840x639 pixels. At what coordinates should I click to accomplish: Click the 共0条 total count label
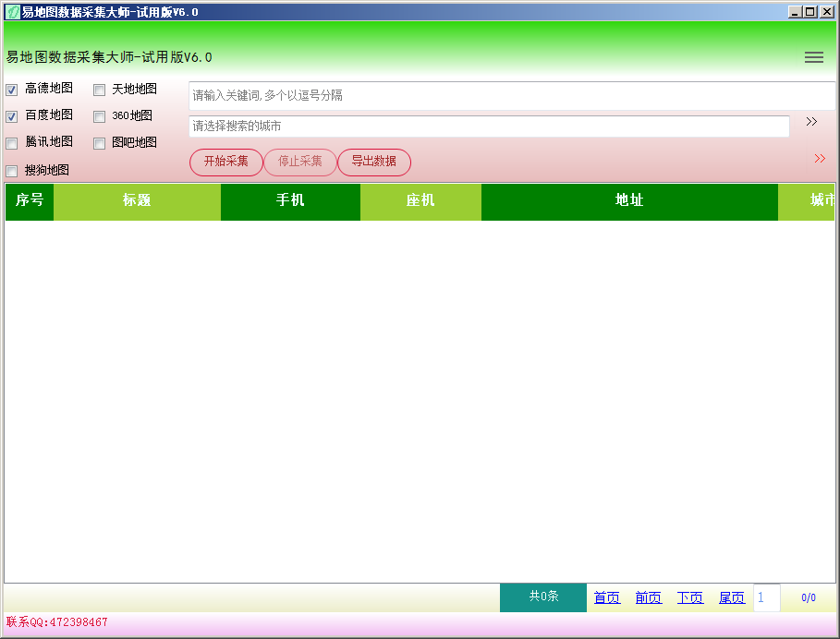[x=543, y=597]
